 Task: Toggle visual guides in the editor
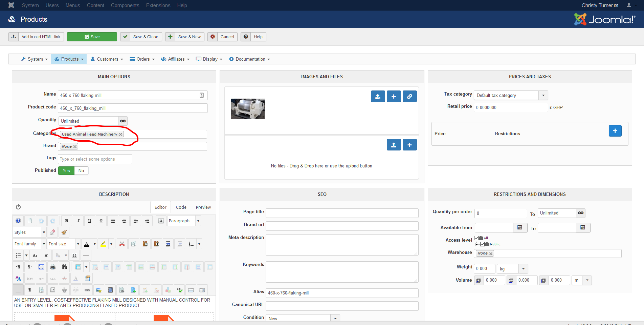point(18,290)
